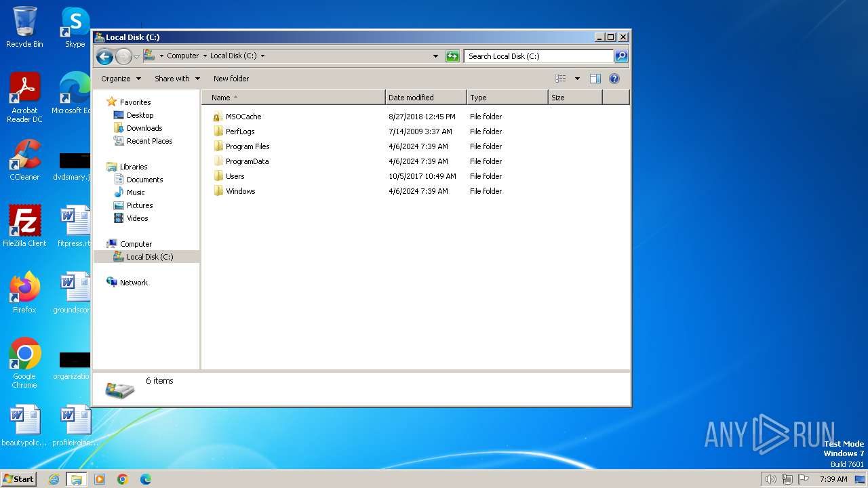Click the search magnifier icon

620,56
